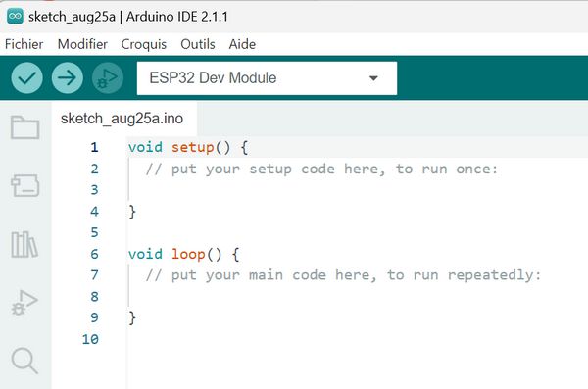
Task: Click the closing brace on line 4
Action: pyautogui.click(x=132, y=212)
